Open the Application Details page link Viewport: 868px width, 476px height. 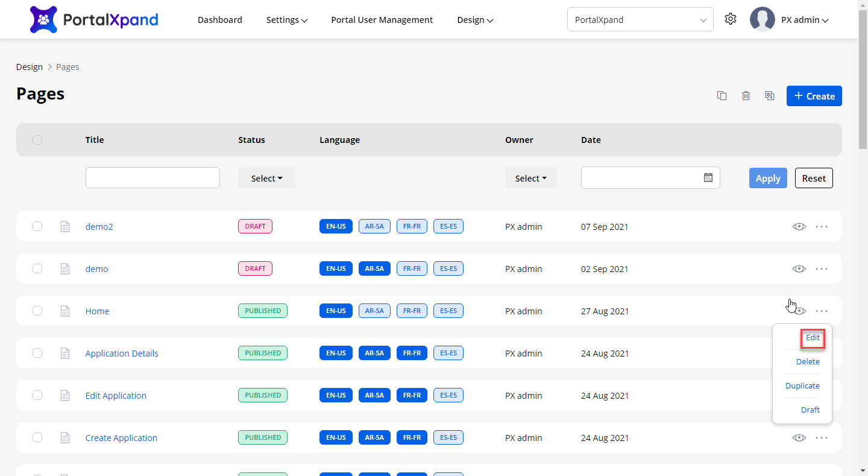pos(122,354)
